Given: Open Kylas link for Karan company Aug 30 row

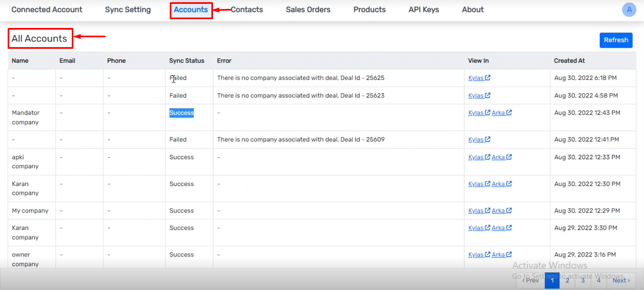Looking at the screenshot, I should point(476,184).
